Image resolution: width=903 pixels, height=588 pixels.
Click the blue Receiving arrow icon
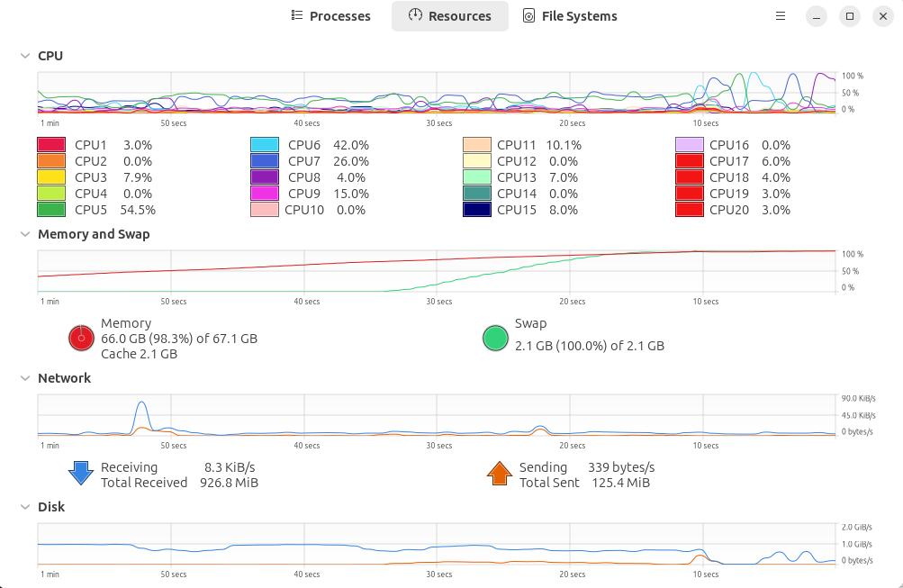coord(81,474)
